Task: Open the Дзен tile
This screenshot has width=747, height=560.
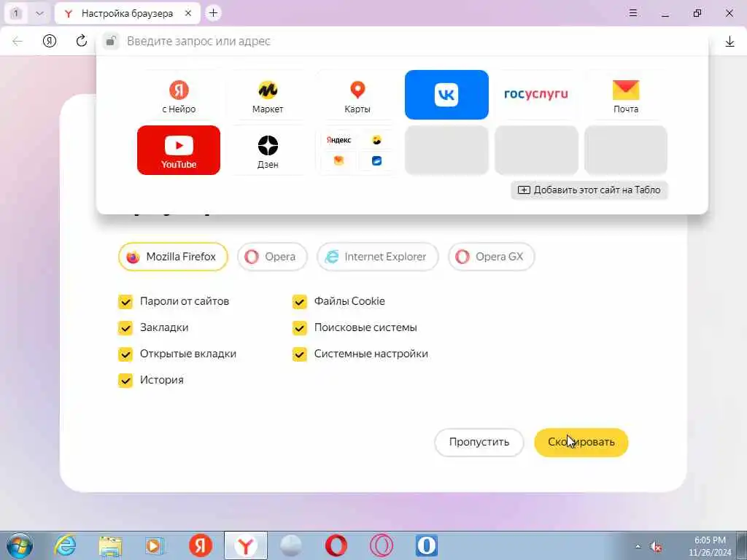Action: point(268,150)
